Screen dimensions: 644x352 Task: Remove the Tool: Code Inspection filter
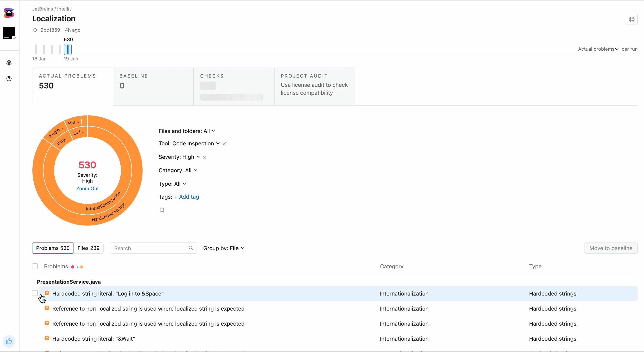click(x=224, y=144)
